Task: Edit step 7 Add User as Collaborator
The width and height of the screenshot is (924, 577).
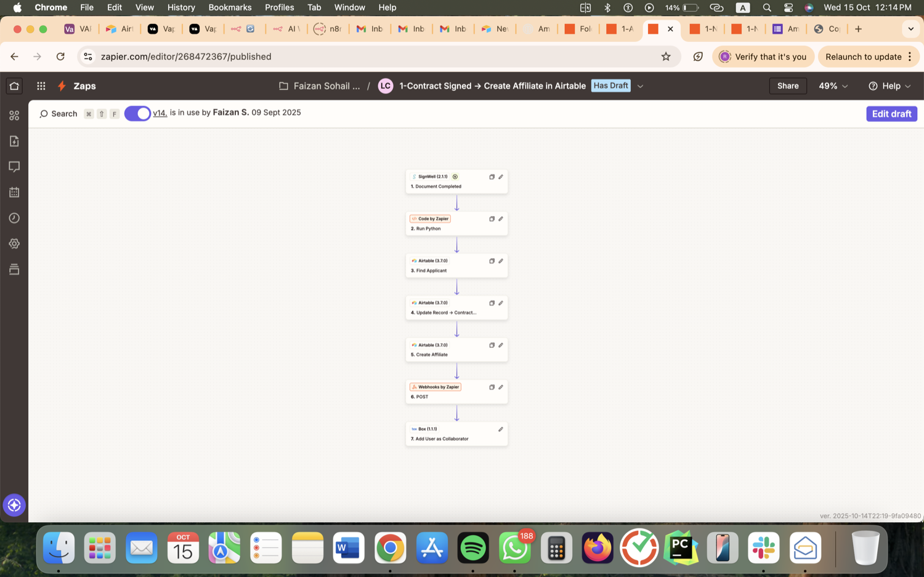Action: coord(501,429)
